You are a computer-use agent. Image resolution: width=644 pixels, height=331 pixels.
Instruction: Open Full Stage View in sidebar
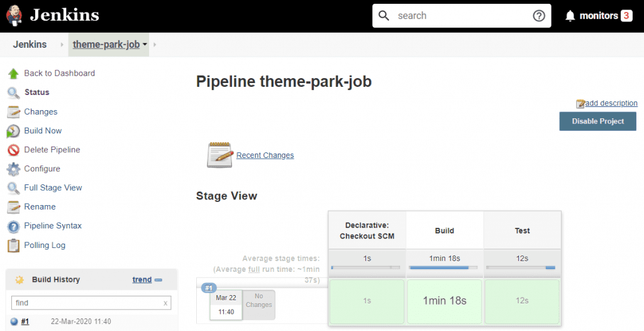[x=53, y=188]
